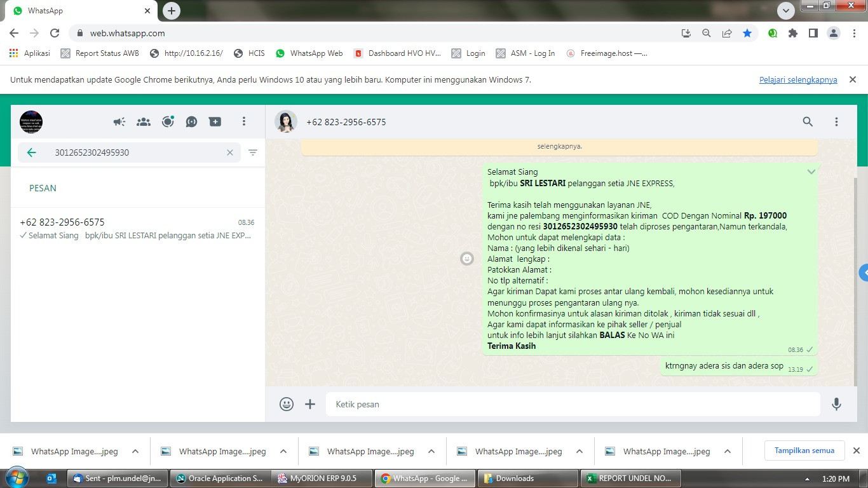Open the Chrome profile avatar

click(834, 33)
